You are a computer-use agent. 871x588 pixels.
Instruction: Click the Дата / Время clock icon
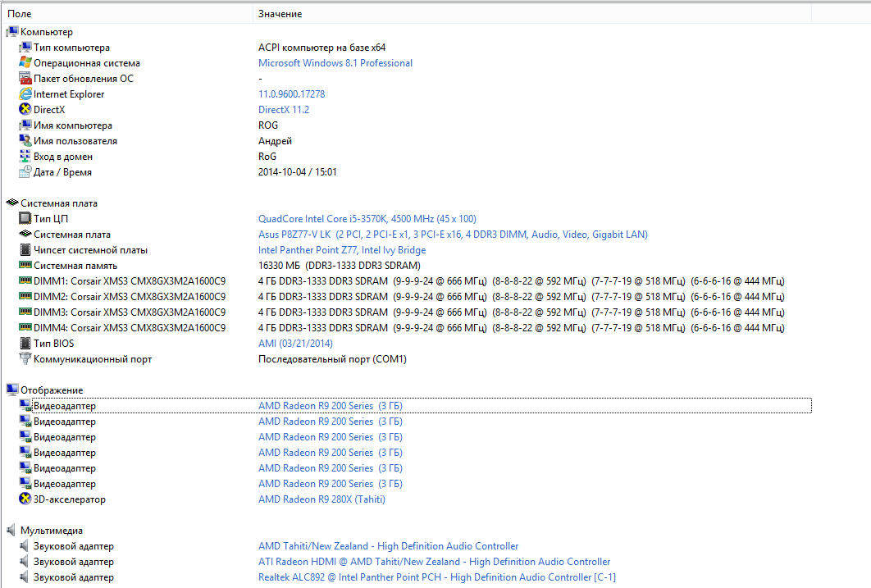(25, 171)
